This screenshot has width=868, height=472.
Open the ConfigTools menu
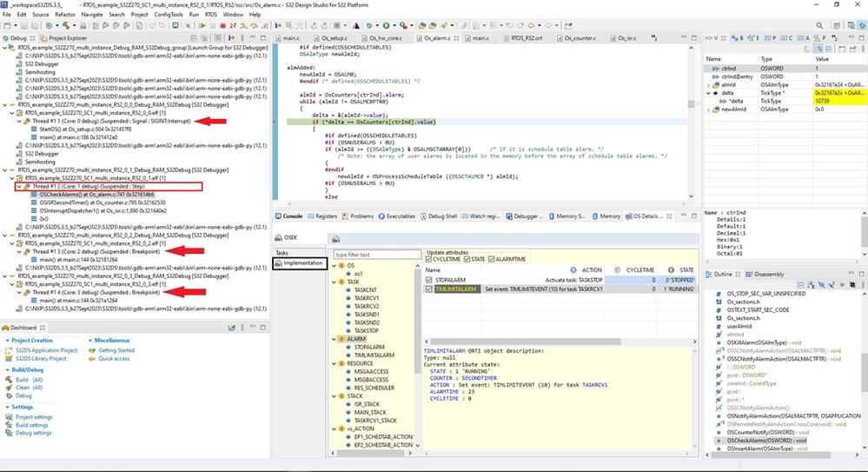[x=169, y=15]
